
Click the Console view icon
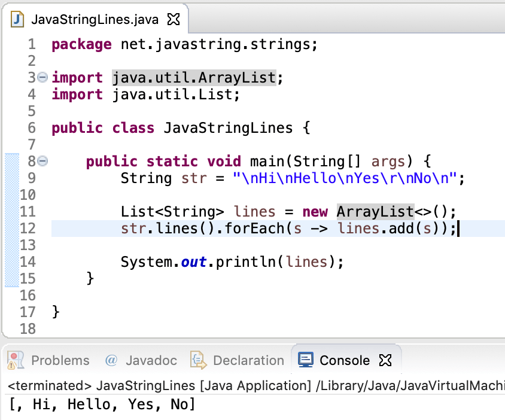[306, 360]
